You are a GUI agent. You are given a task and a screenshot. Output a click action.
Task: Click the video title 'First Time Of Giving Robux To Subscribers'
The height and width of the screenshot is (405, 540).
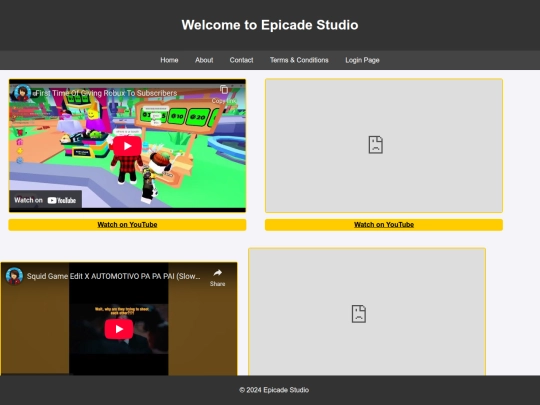click(x=106, y=93)
